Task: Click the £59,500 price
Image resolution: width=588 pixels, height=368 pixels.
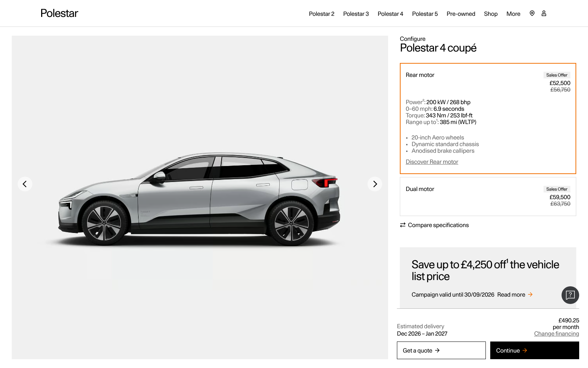Action: tap(560, 197)
